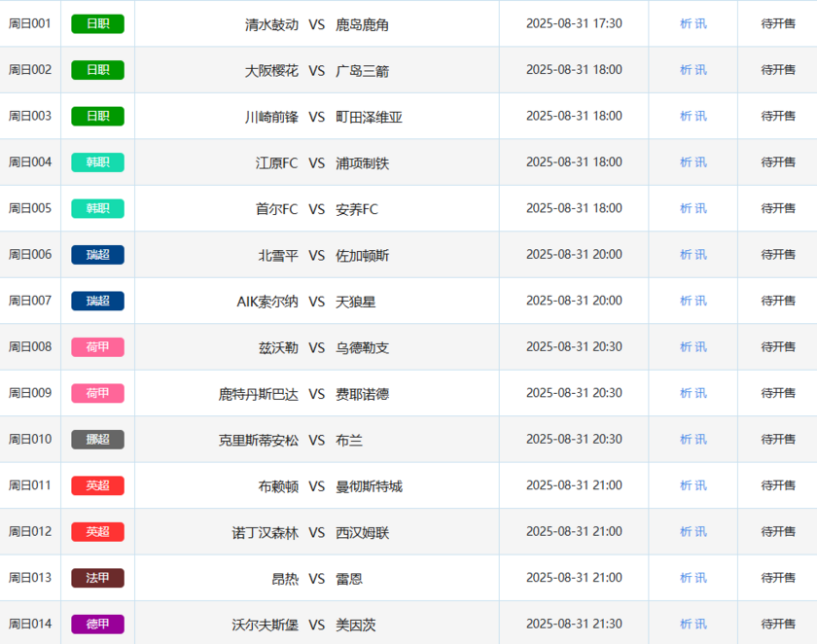
Task: Click 待开售 status for 首尔FC match
Action: (777, 208)
